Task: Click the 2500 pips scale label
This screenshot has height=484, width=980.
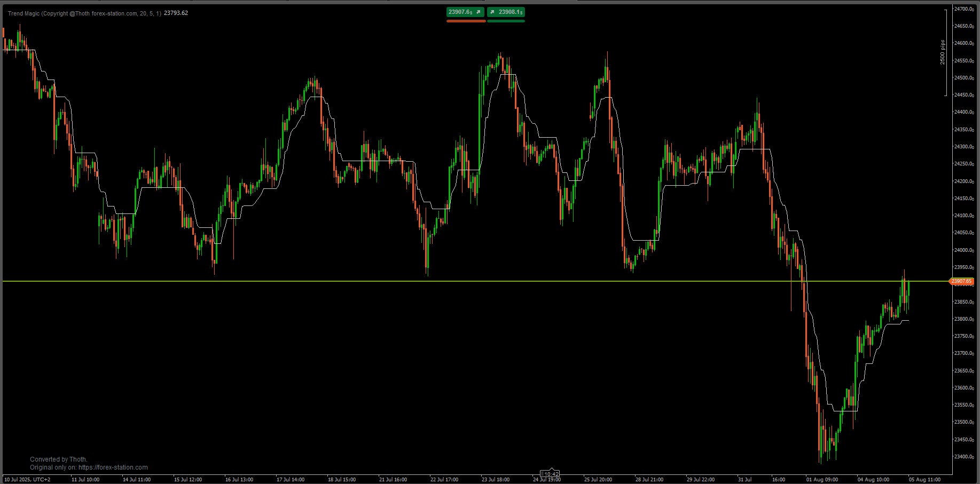Action: 943,52
